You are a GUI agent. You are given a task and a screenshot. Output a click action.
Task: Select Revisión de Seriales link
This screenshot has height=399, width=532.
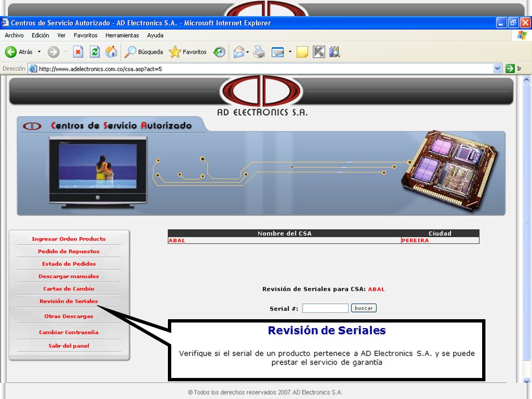(69, 301)
